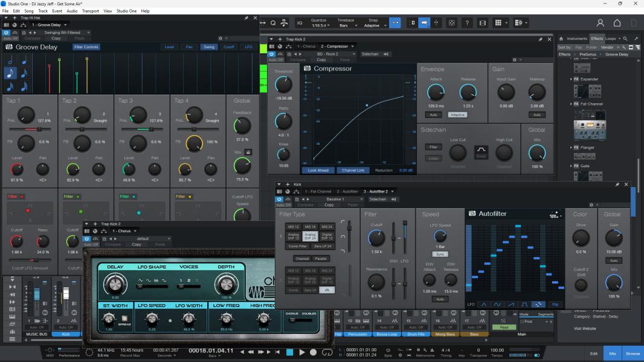The height and width of the screenshot is (362, 644).
Task: Switch to the Instruments browser tab
Action: point(577,39)
